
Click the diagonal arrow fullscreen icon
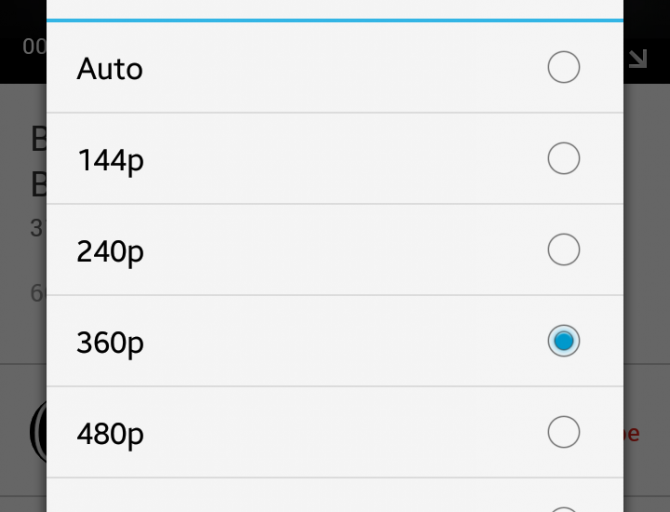click(638, 59)
